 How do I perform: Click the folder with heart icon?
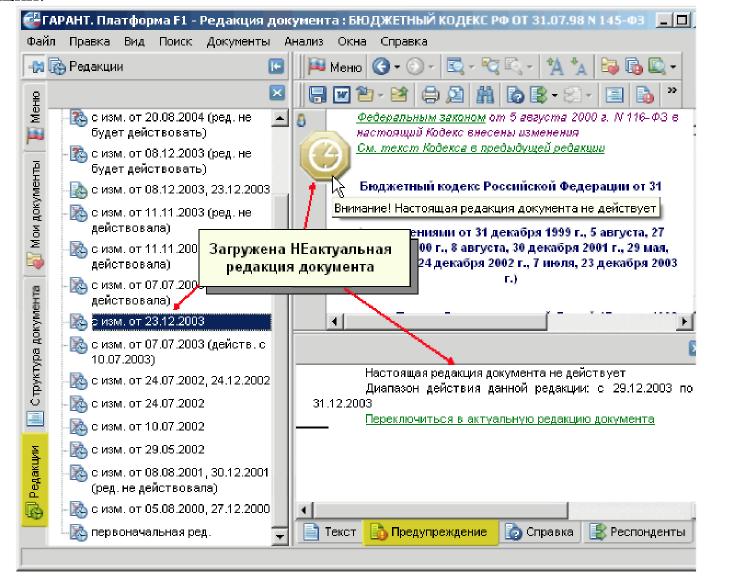(x=610, y=67)
